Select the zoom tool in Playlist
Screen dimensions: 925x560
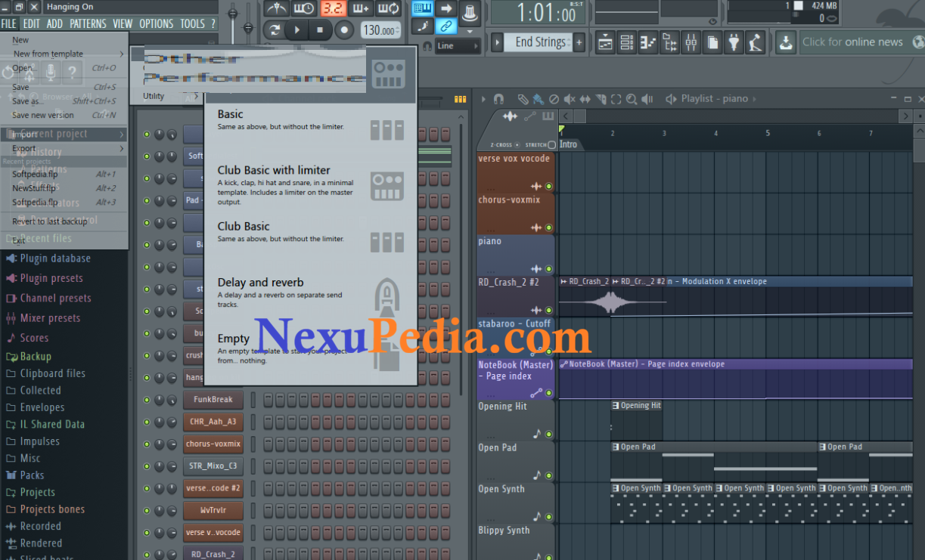[632, 99]
